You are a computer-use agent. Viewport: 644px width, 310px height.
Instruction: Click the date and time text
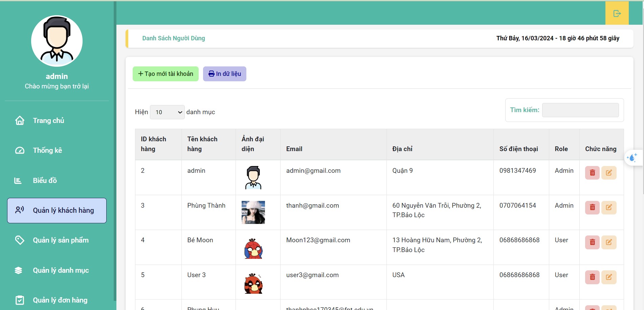558,38
